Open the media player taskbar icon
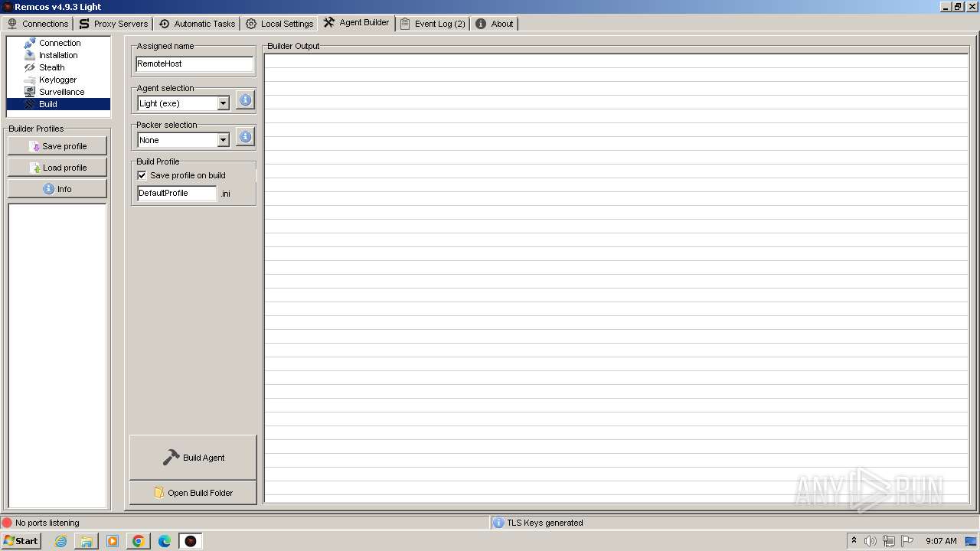The width and height of the screenshot is (980, 551). point(113,541)
